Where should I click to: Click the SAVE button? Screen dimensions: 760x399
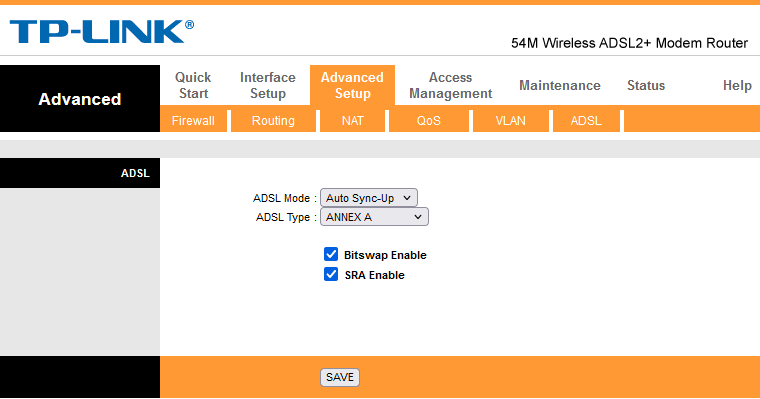tap(340, 377)
